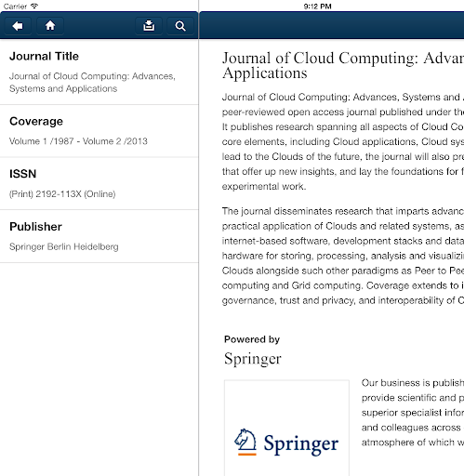Tap the back arrow button
Viewport: 464px width, 476px height.
[18, 26]
